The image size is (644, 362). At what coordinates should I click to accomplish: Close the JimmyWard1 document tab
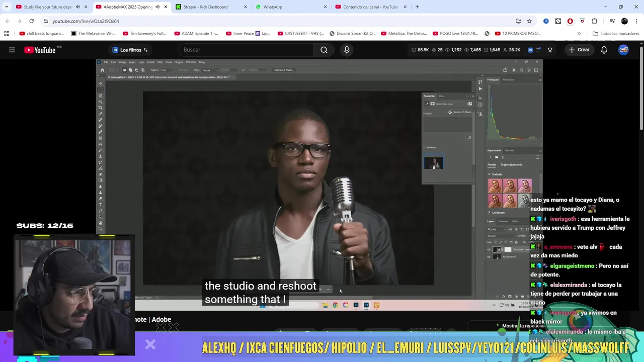tap(233, 77)
